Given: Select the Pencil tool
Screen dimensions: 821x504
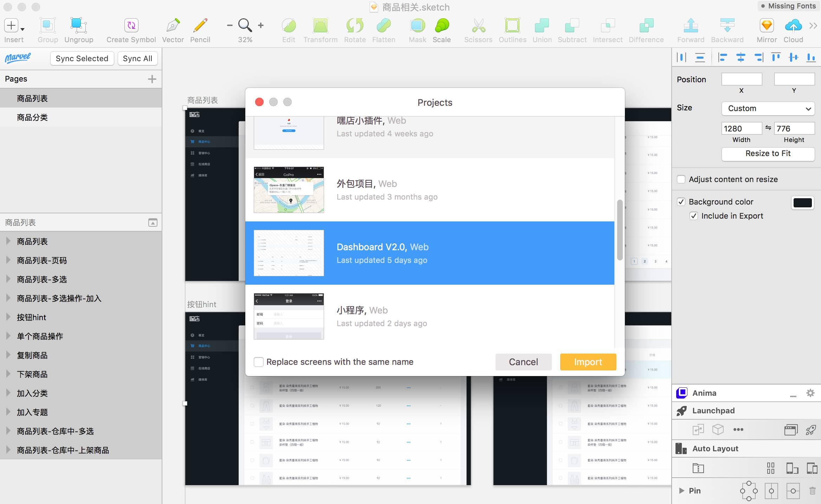Looking at the screenshot, I should [200, 26].
